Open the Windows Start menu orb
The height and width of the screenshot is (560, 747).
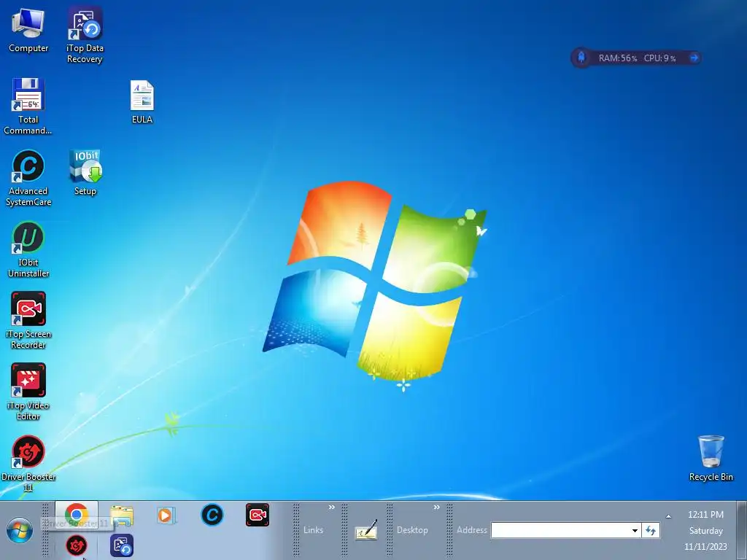click(20, 531)
